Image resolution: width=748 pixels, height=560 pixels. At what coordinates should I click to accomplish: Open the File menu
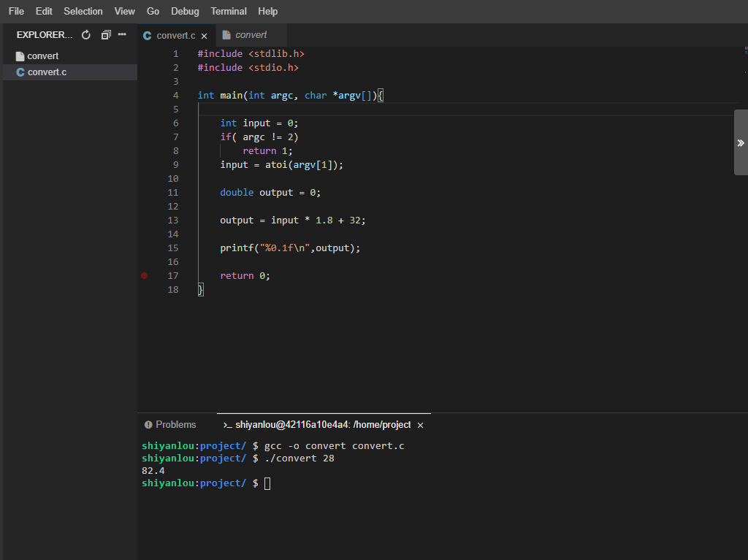(x=16, y=11)
